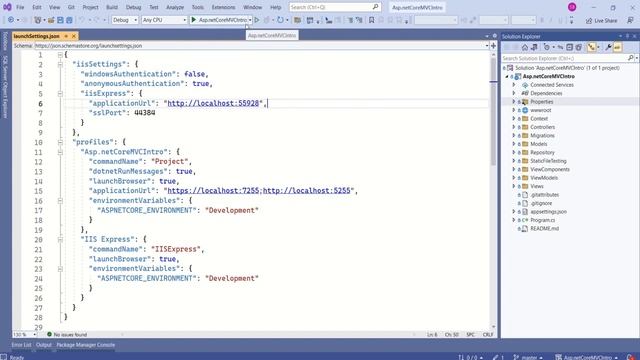Screen dimensions: 640x360
Task: Click Switch Views icon in Solution Explorer
Action: (534, 47)
